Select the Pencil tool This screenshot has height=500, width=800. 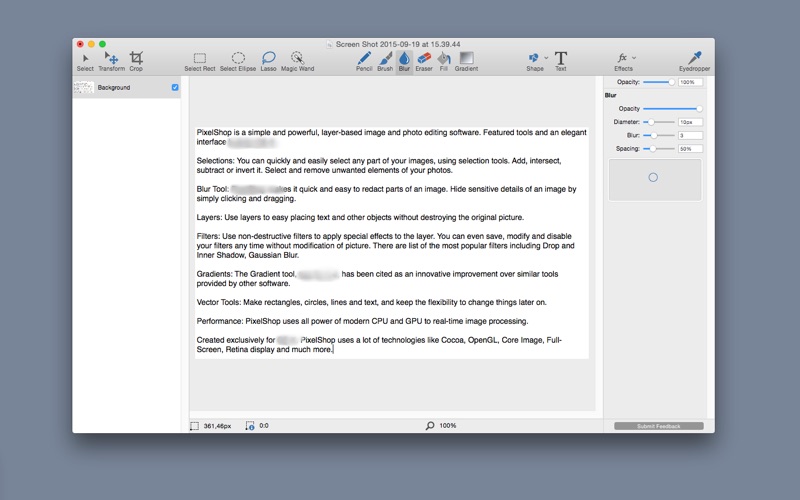pos(364,62)
